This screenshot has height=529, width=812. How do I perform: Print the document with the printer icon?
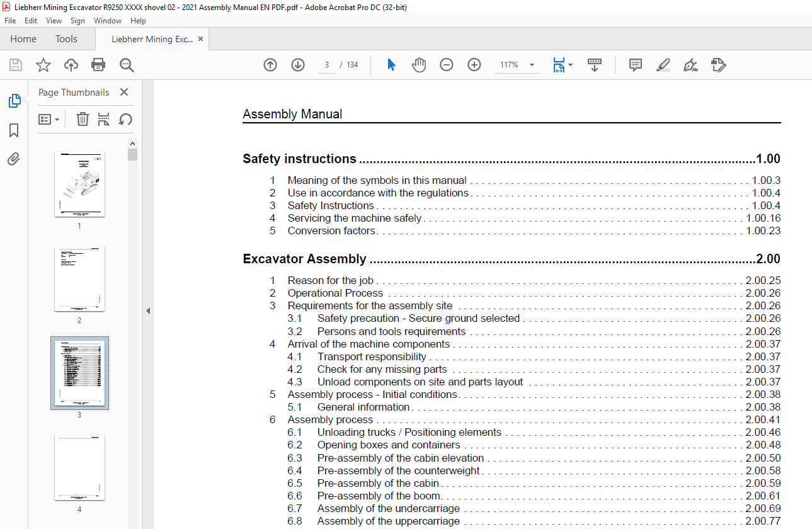tap(98, 65)
